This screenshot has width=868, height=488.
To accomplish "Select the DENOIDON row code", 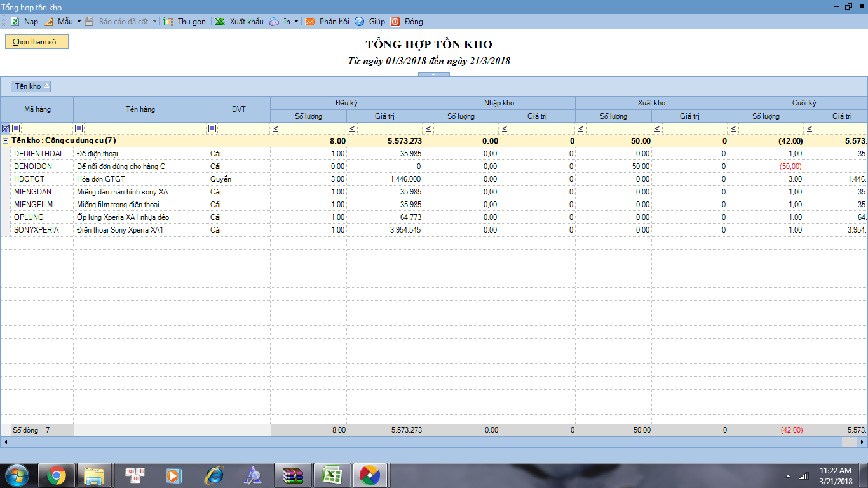I will pos(33,166).
